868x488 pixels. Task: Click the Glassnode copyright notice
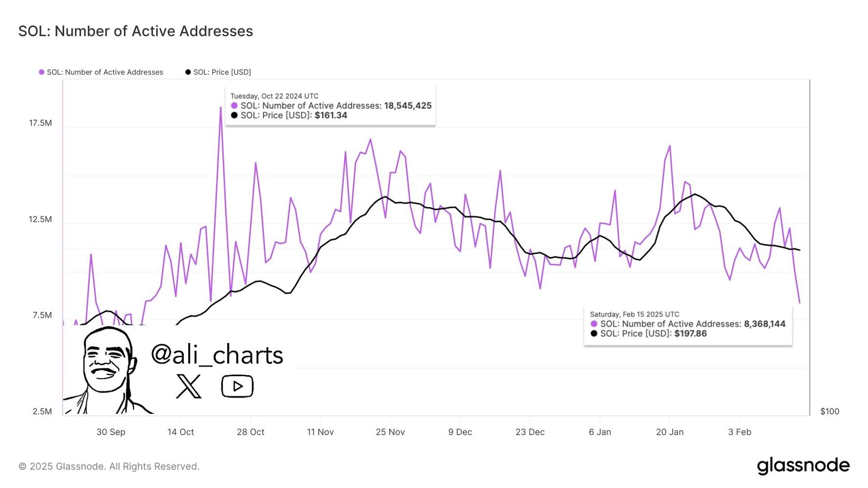[x=109, y=467]
